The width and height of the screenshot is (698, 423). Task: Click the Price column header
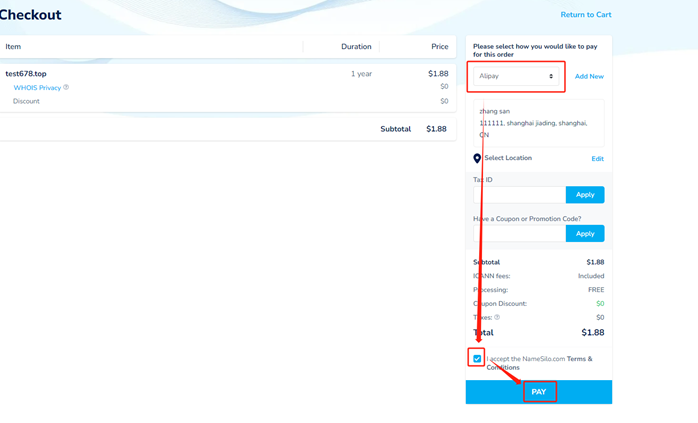tap(439, 47)
